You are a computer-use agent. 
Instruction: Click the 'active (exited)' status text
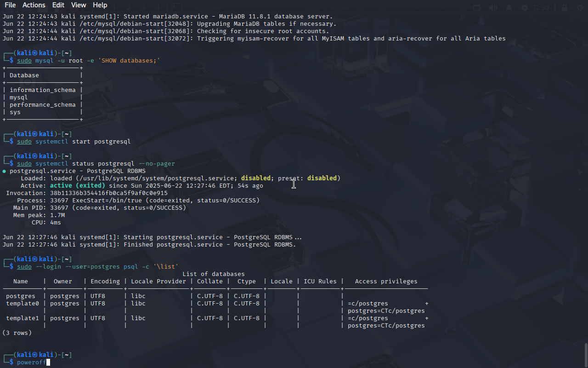pyautogui.click(x=78, y=186)
